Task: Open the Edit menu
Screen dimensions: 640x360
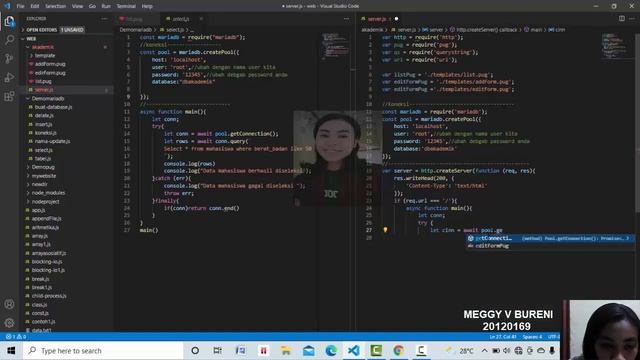Action: tap(35, 6)
